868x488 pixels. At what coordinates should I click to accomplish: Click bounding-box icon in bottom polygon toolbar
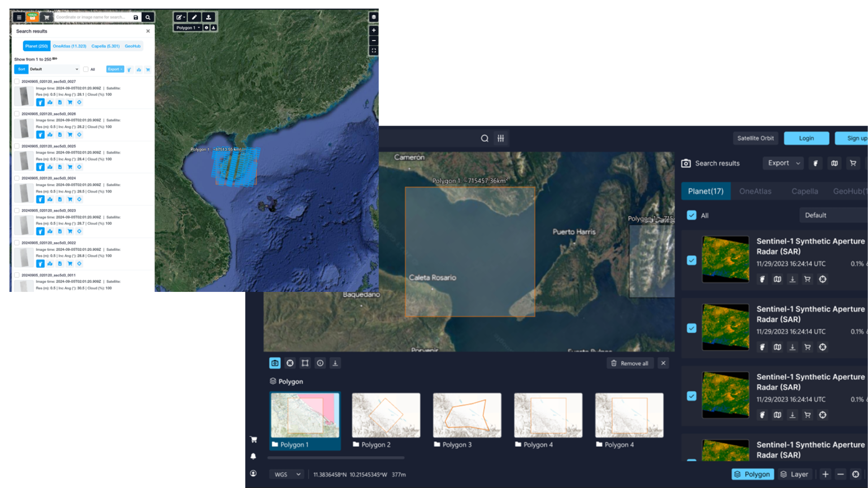305,363
